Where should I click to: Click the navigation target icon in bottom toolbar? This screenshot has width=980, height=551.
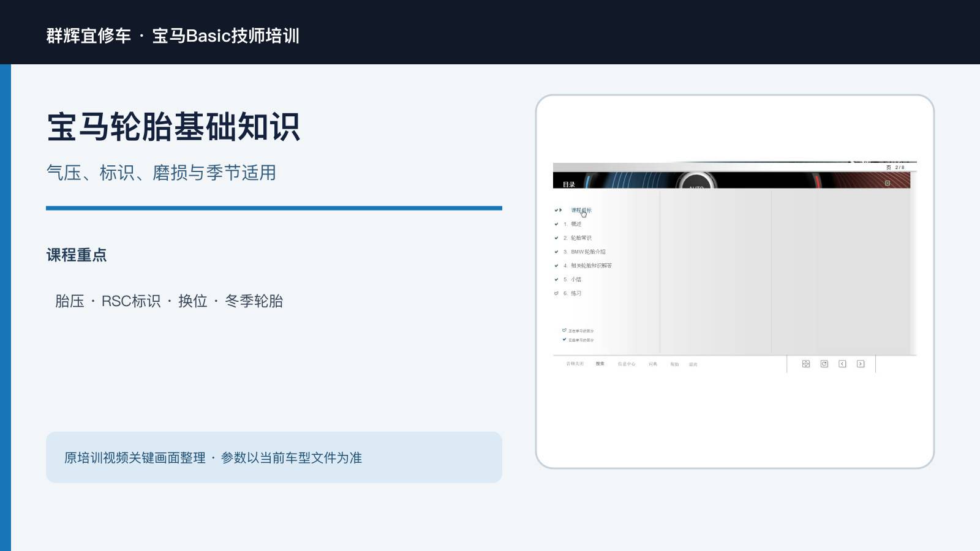tap(806, 364)
